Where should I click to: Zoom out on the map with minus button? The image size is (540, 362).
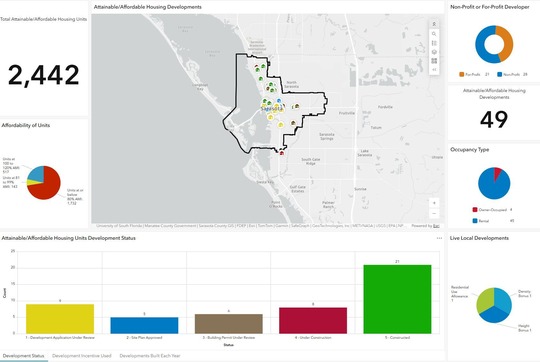pyautogui.click(x=434, y=214)
